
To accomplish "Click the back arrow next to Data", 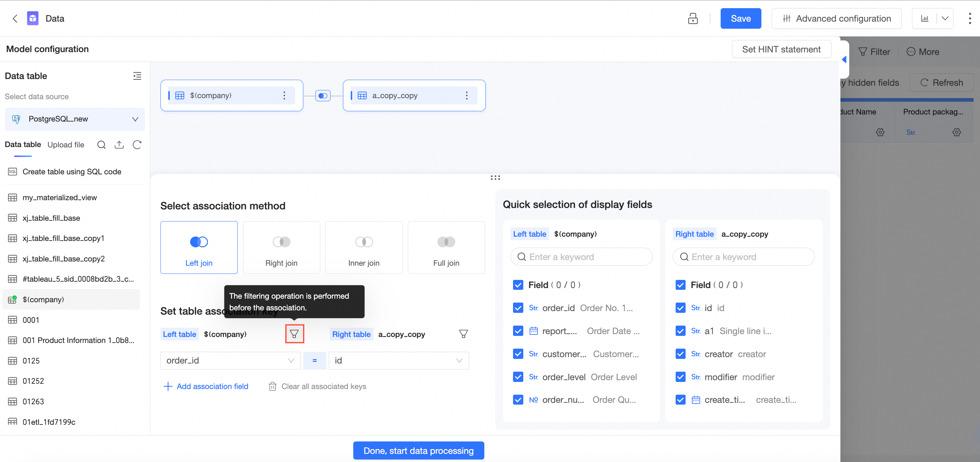I will click(x=15, y=18).
